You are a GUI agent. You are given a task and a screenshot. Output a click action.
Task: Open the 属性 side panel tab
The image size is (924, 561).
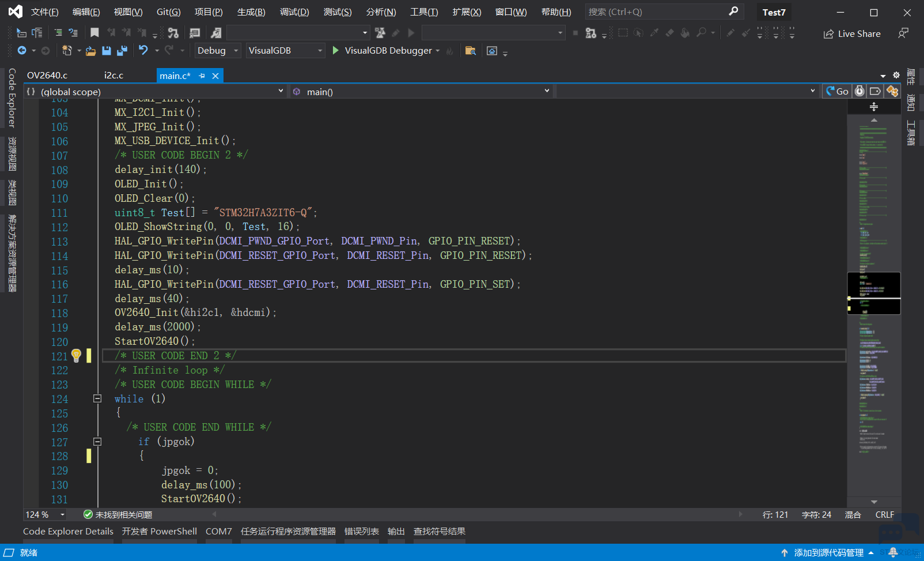(x=911, y=76)
